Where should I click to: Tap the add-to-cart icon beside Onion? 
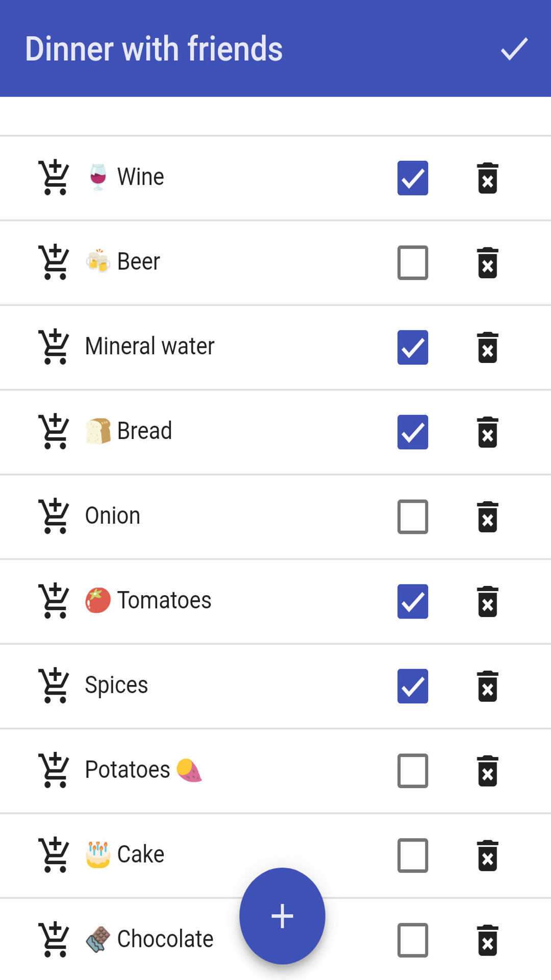pyautogui.click(x=54, y=517)
